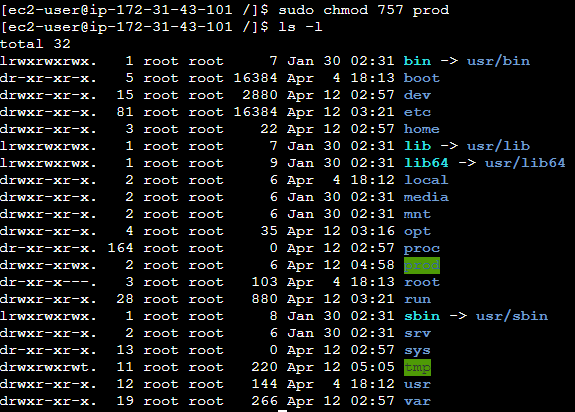Click the time '03:16' in the opt row
This screenshot has height=412, width=575.
[372, 231]
